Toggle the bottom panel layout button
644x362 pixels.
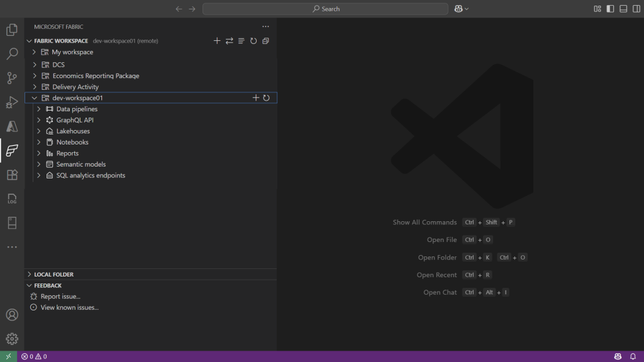[x=623, y=9]
